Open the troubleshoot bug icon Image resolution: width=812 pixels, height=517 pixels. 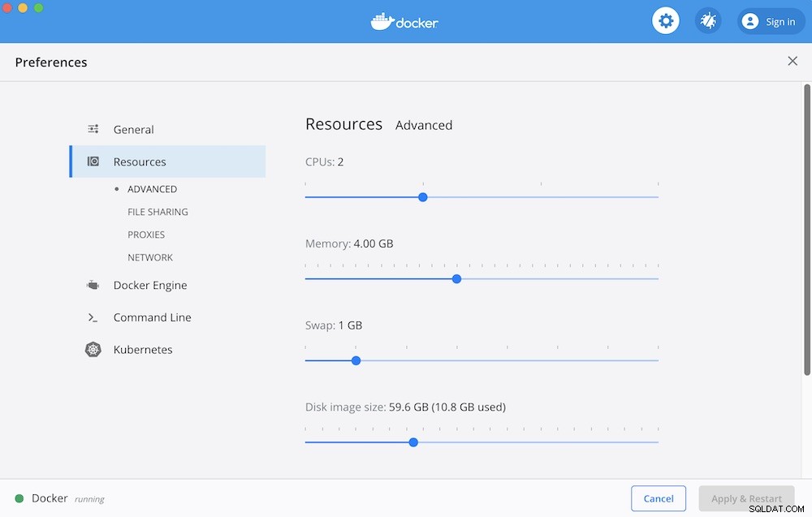pyautogui.click(x=708, y=21)
